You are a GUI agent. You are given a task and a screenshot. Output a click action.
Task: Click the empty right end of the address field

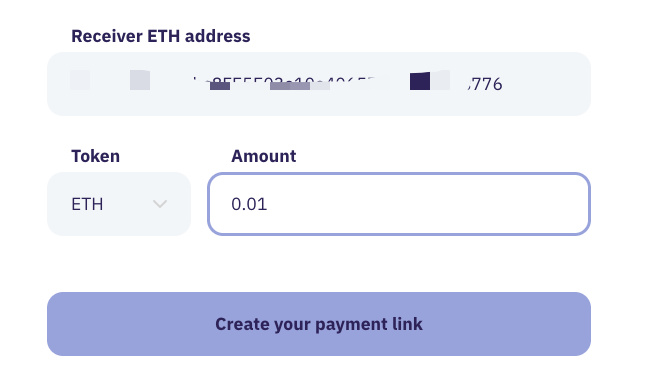546,84
